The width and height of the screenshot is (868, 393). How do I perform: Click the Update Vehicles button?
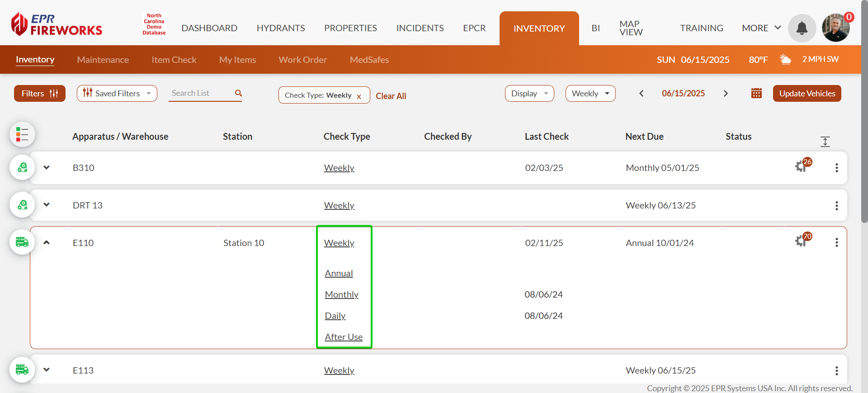pyautogui.click(x=807, y=94)
